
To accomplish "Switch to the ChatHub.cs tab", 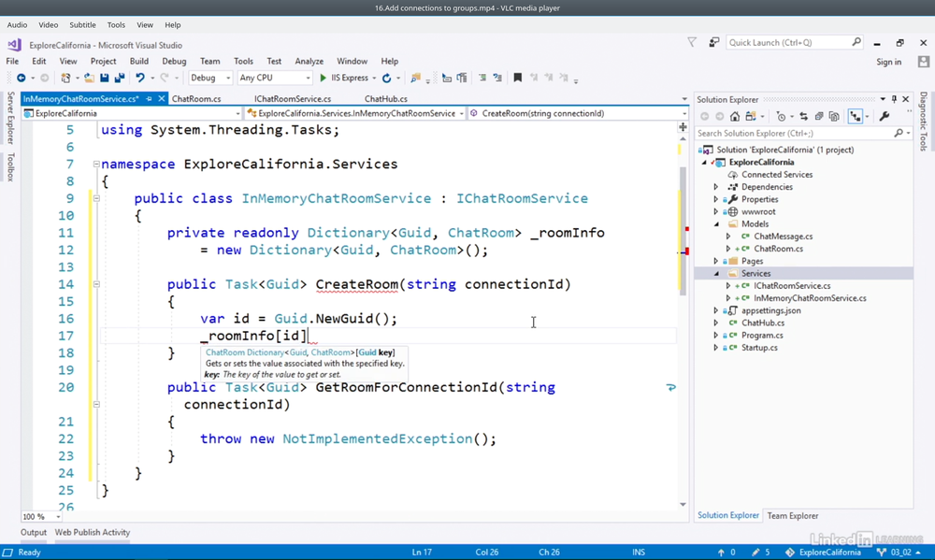I will click(386, 99).
